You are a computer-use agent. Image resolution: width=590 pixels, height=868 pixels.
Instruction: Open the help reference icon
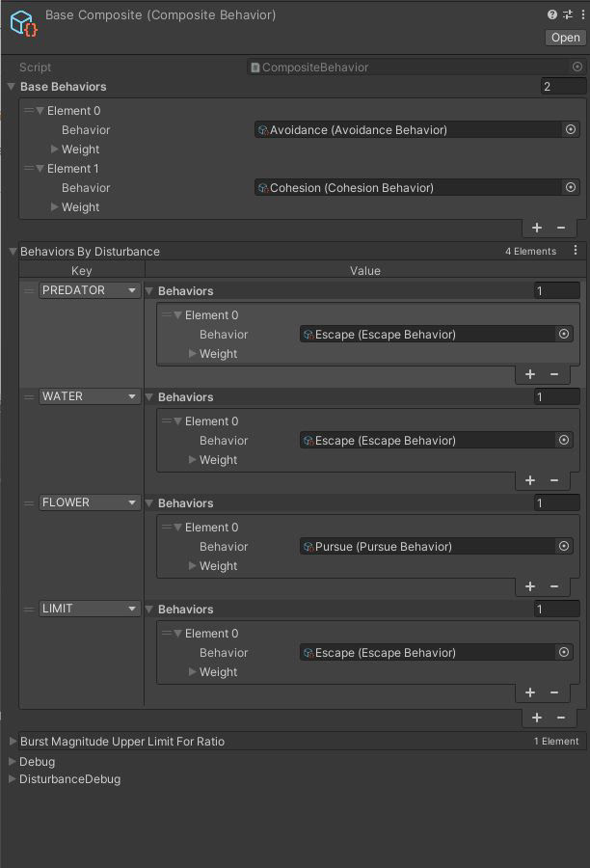[552, 14]
